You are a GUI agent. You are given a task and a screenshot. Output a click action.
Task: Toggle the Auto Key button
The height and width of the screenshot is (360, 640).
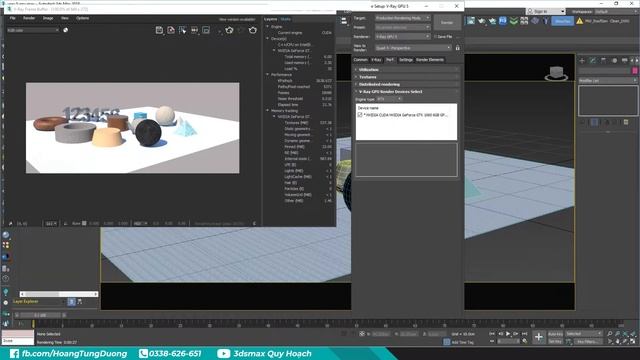[555, 334]
